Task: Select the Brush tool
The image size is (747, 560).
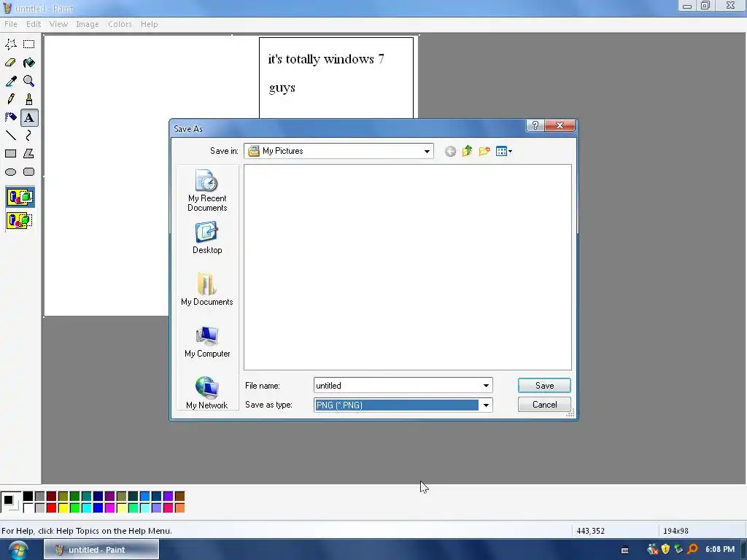Action: (x=29, y=99)
